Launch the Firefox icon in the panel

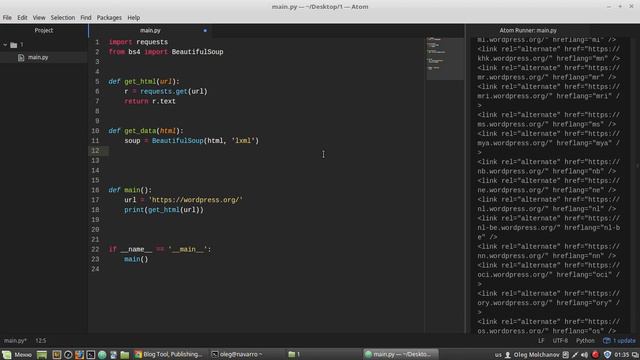[79, 354]
